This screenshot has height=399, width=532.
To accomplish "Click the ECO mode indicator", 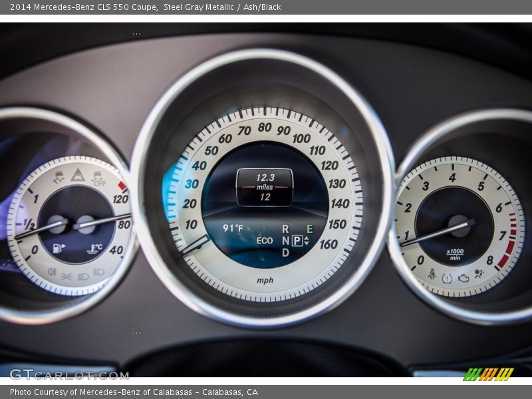I will 265,241.
